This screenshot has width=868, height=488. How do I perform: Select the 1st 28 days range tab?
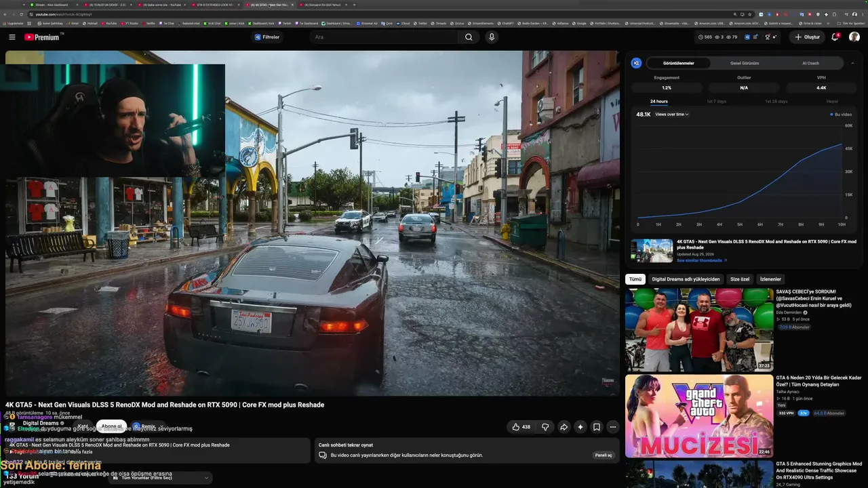(776, 102)
